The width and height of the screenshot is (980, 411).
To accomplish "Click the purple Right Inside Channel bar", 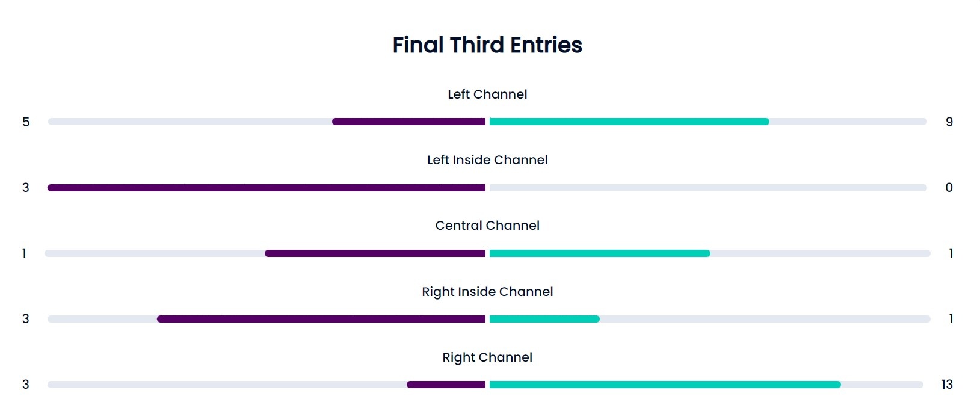I will point(321,319).
